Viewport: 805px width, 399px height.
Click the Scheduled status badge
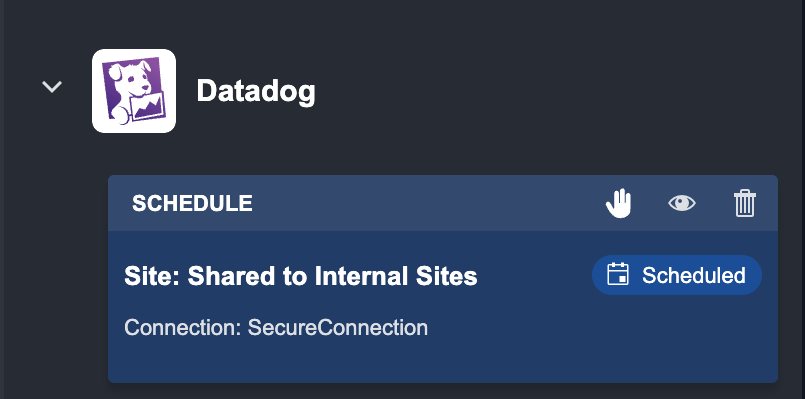[677, 275]
